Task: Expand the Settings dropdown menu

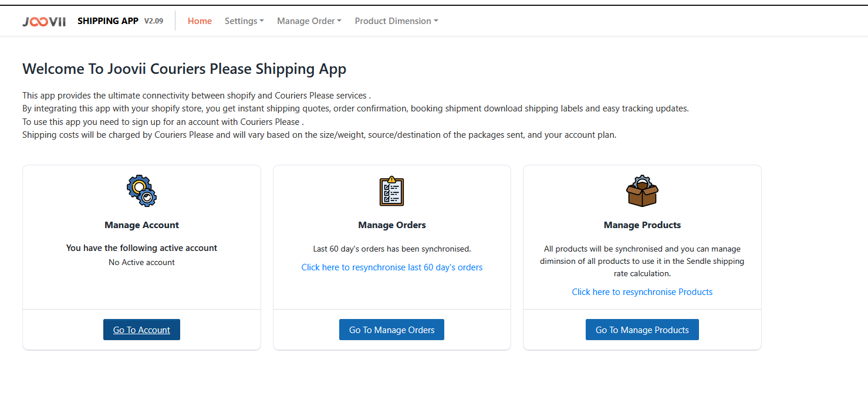Action: pyautogui.click(x=244, y=21)
